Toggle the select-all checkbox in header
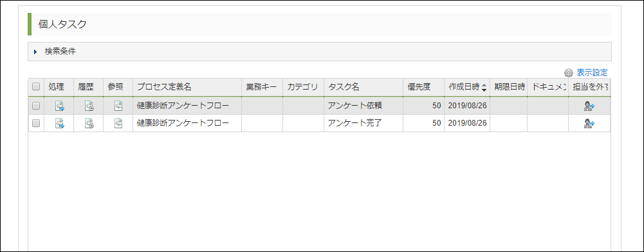The height and width of the screenshot is (252, 644). 36,86
